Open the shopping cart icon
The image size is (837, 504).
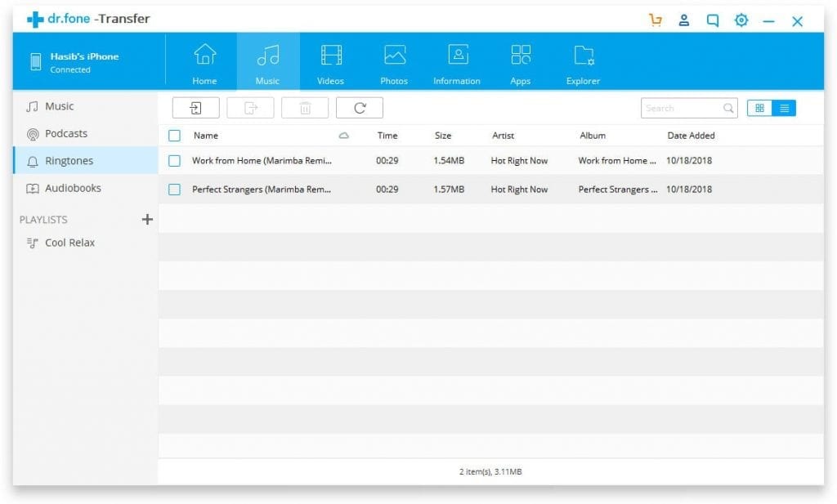[x=656, y=20]
